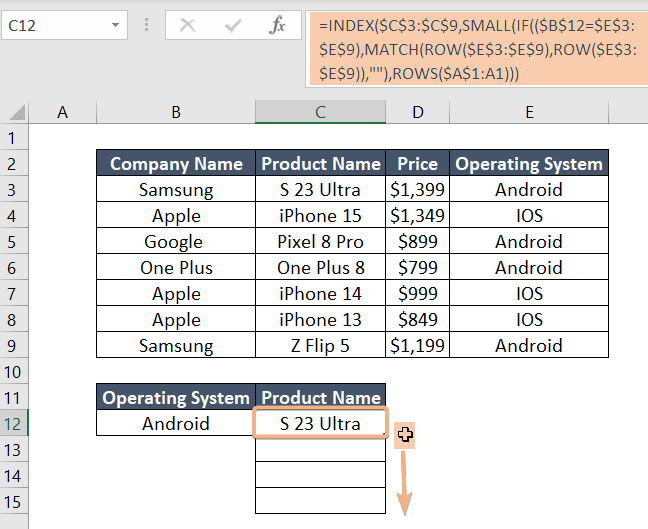Select the Pixel 8 Pro cell
This screenshot has width=648, height=529.
pos(320,242)
